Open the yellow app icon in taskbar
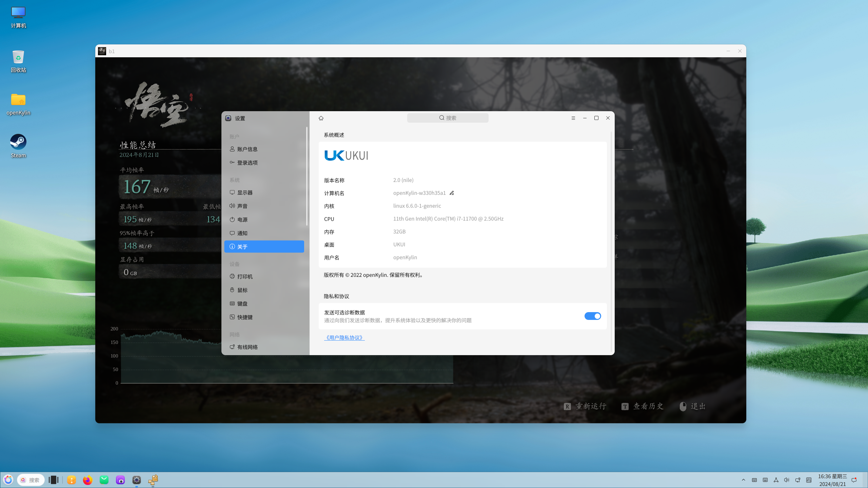Screen dimensions: 868x488 point(71,480)
